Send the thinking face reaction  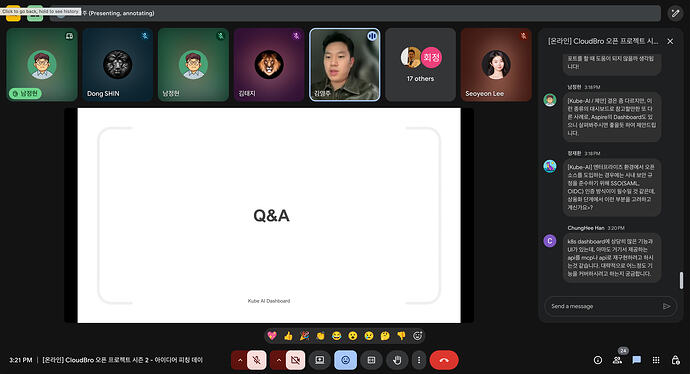tap(385, 336)
